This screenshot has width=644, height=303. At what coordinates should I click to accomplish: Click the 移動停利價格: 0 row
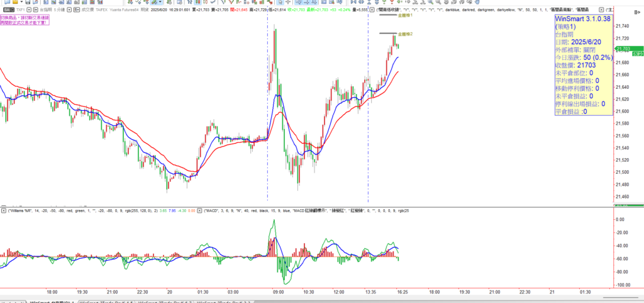coord(577,88)
